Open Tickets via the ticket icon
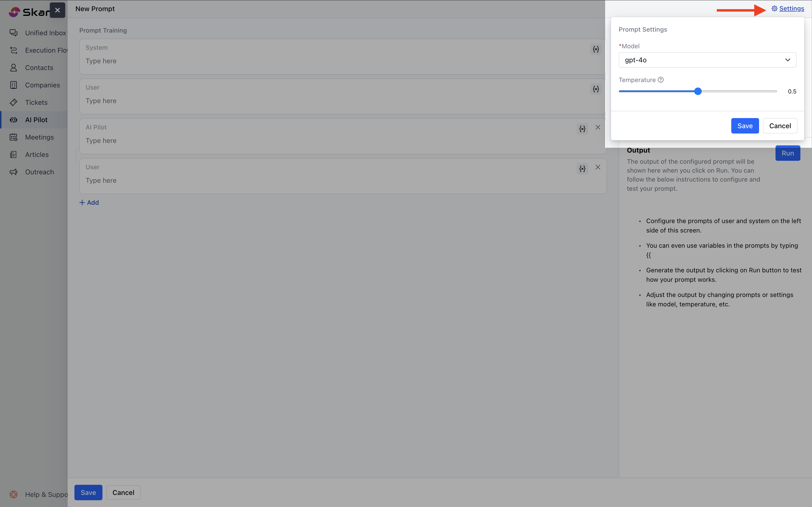This screenshot has height=507, width=812. pyautogui.click(x=14, y=102)
